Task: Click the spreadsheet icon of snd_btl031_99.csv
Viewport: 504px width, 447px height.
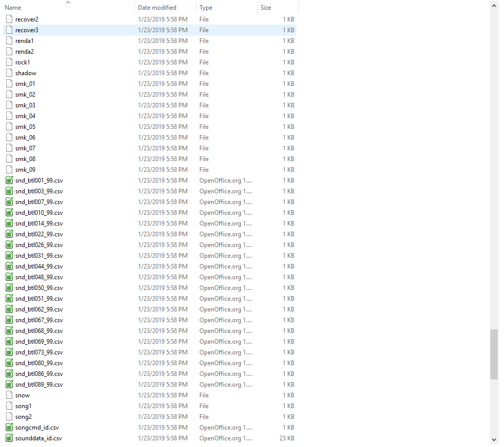Action: pos(9,256)
